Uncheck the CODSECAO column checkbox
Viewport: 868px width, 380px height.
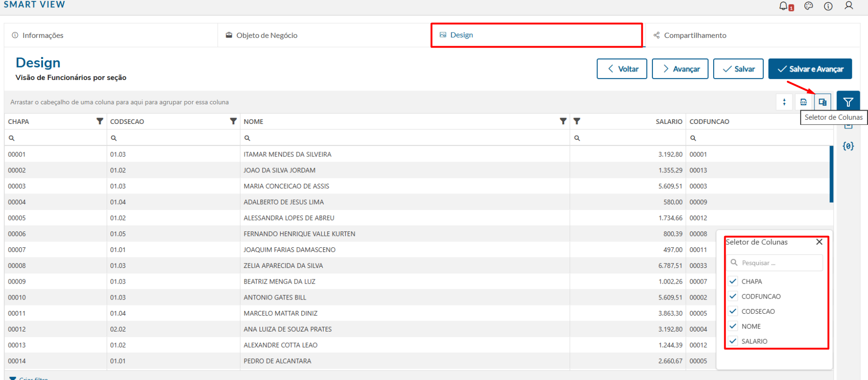coord(733,311)
